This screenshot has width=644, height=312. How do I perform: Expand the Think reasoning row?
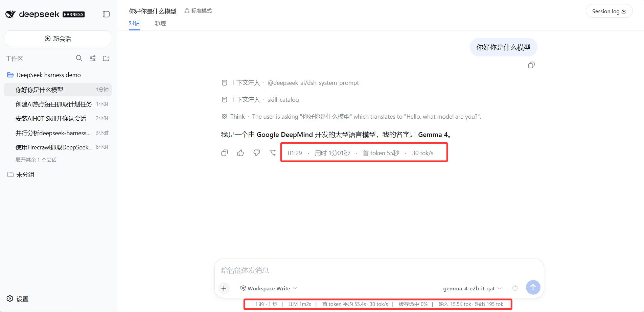[x=351, y=117]
